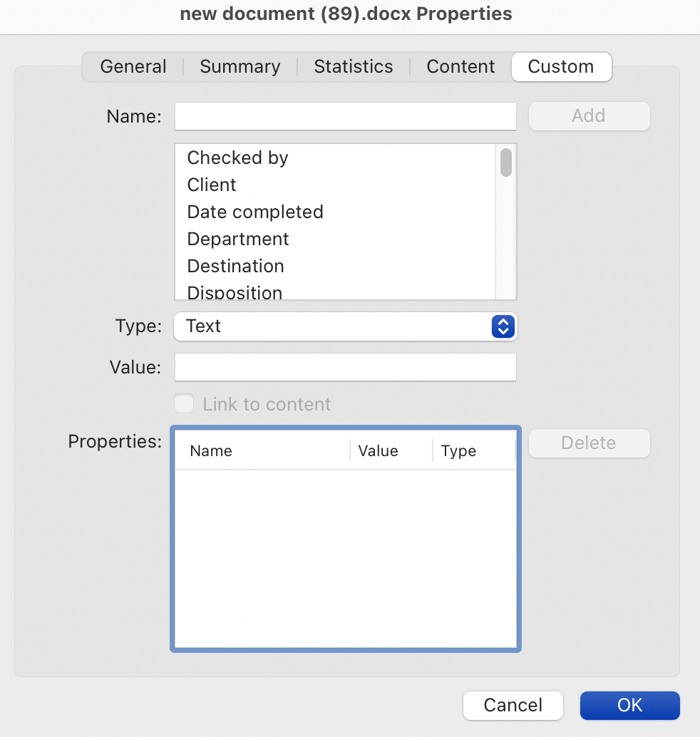The width and height of the screenshot is (700, 737).
Task: Select 'Checked by' in the list
Action: point(237,158)
